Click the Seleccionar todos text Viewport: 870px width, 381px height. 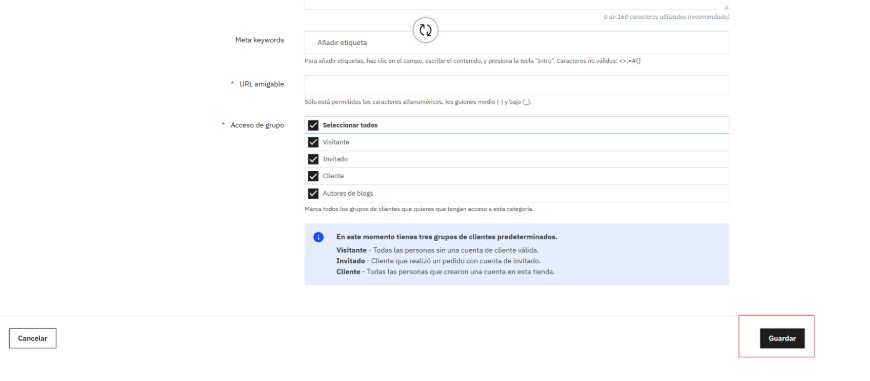click(x=350, y=125)
